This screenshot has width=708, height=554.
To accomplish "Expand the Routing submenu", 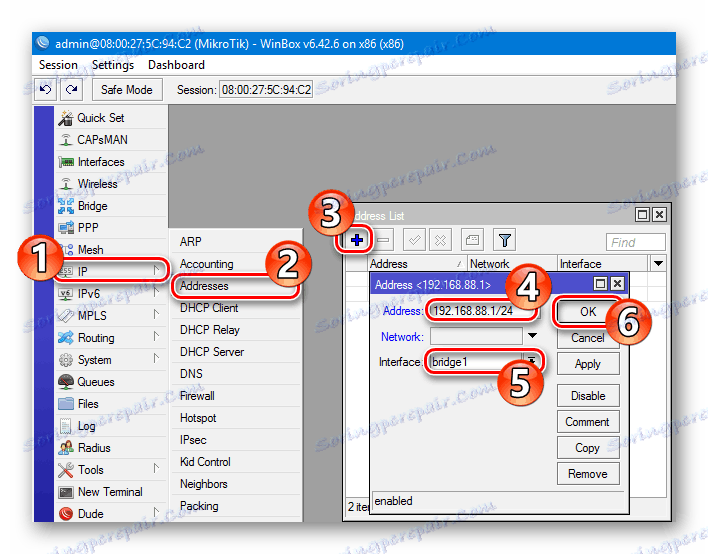I will 156,337.
